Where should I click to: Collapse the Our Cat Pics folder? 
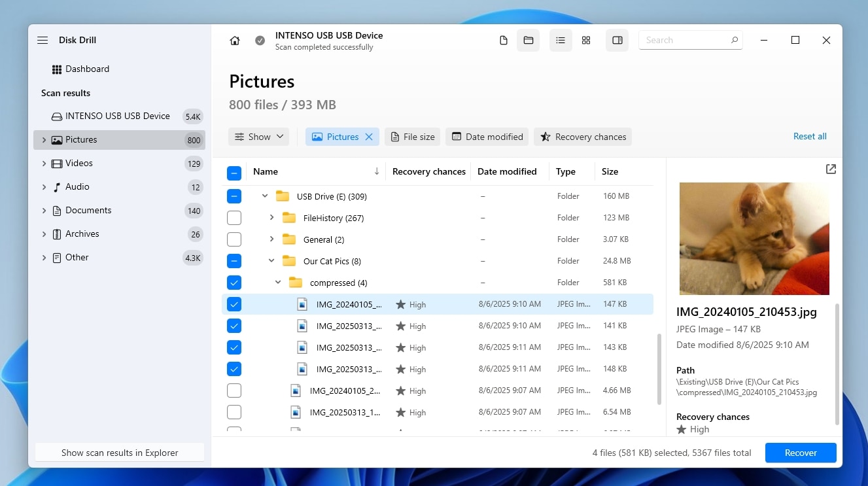coord(271,260)
